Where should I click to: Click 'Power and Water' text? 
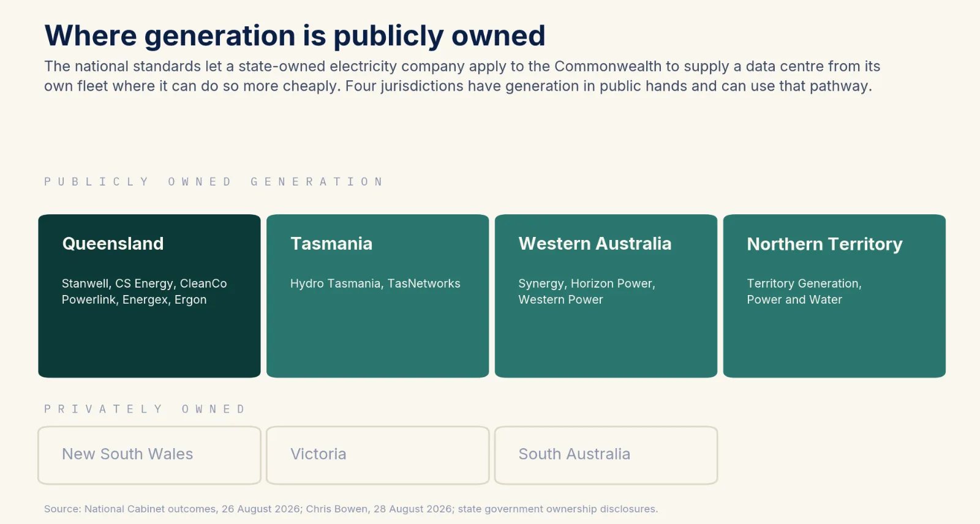(x=794, y=299)
